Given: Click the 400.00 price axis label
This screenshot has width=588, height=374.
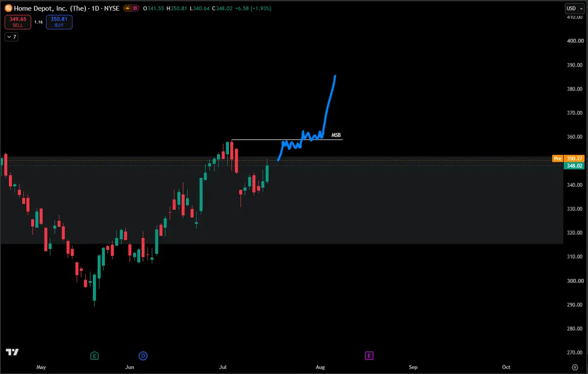Looking at the screenshot, I should click(575, 41).
